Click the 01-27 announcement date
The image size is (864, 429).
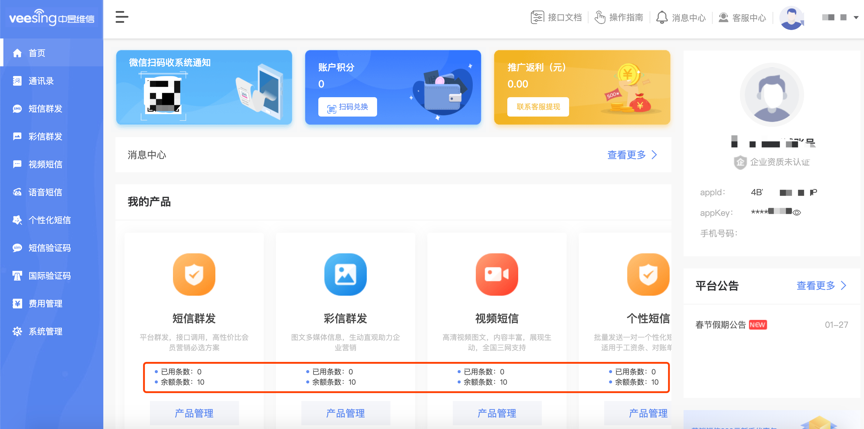(836, 325)
